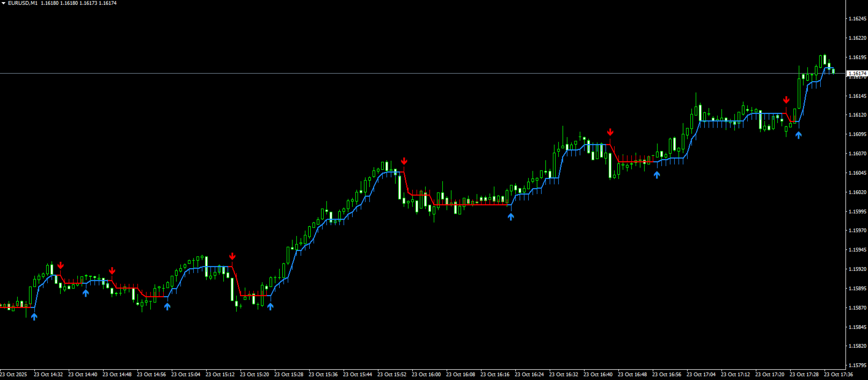Select the blue buy arrow near 15:03

pyautogui.click(x=167, y=306)
